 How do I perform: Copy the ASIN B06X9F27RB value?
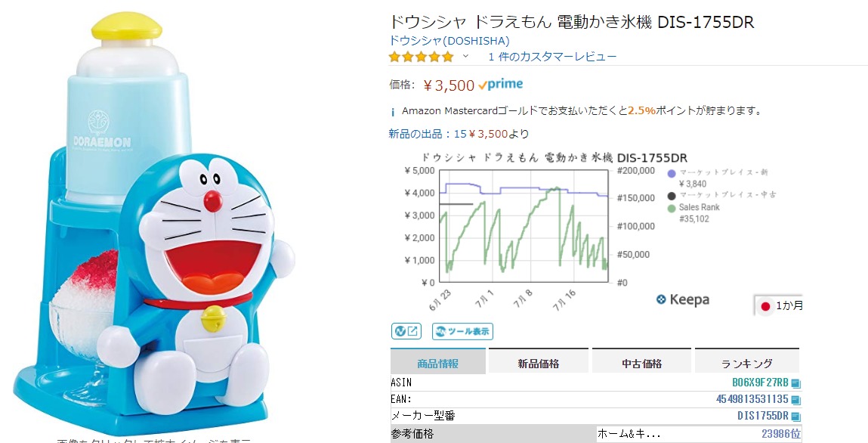[x=795, y=383]
